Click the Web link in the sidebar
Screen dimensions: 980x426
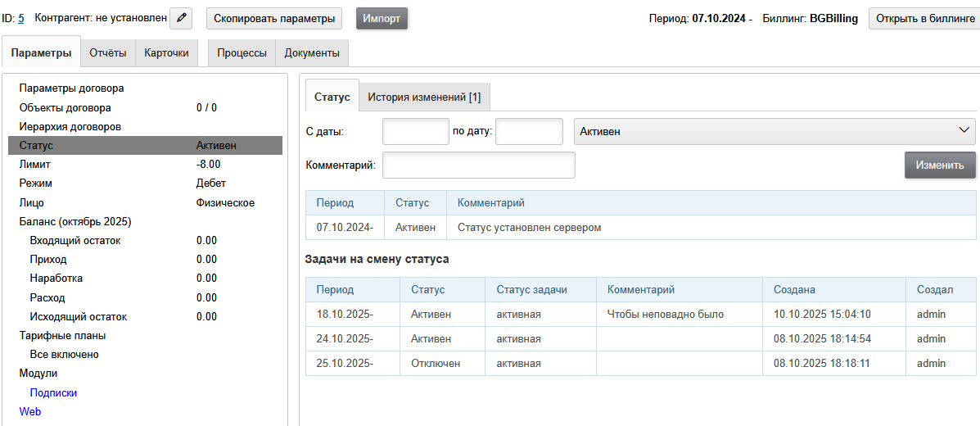[29, 411]
